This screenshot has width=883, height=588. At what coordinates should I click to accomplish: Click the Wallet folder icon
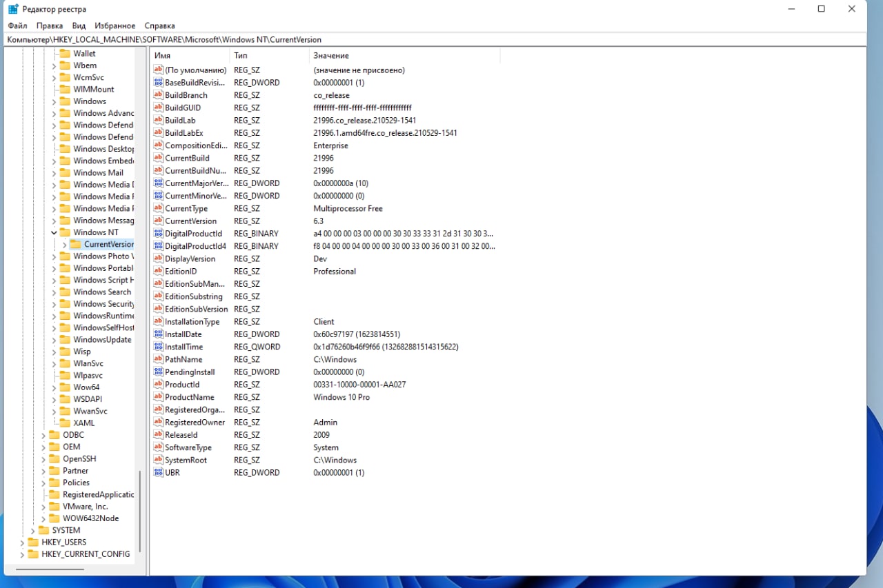pyautogui.click(x=65, y=53)
